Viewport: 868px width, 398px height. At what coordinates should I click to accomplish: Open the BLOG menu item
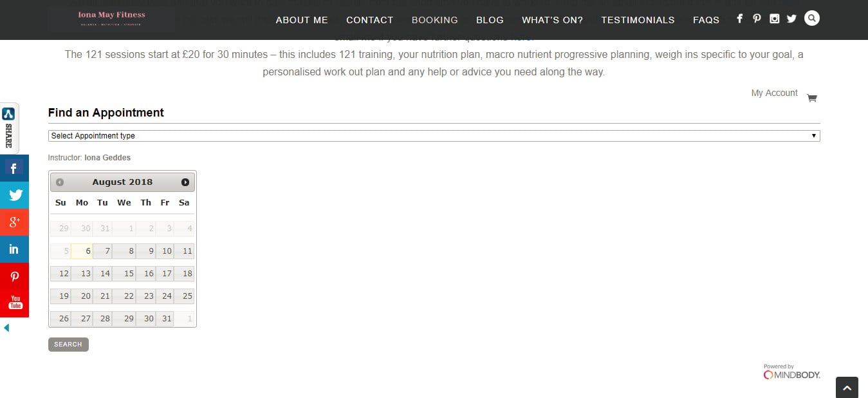pyautogui.click(x=490, y=20)
